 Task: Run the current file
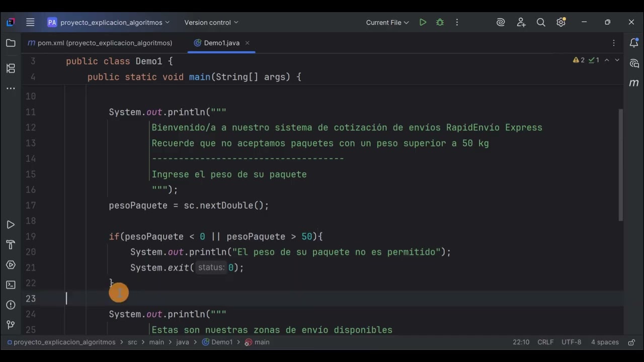click(423, 22)
